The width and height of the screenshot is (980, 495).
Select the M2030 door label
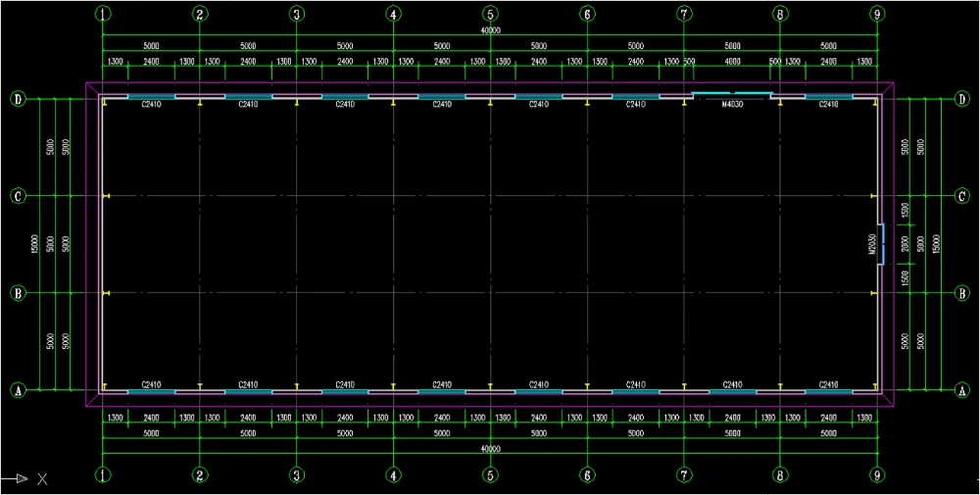coord(871,244)
